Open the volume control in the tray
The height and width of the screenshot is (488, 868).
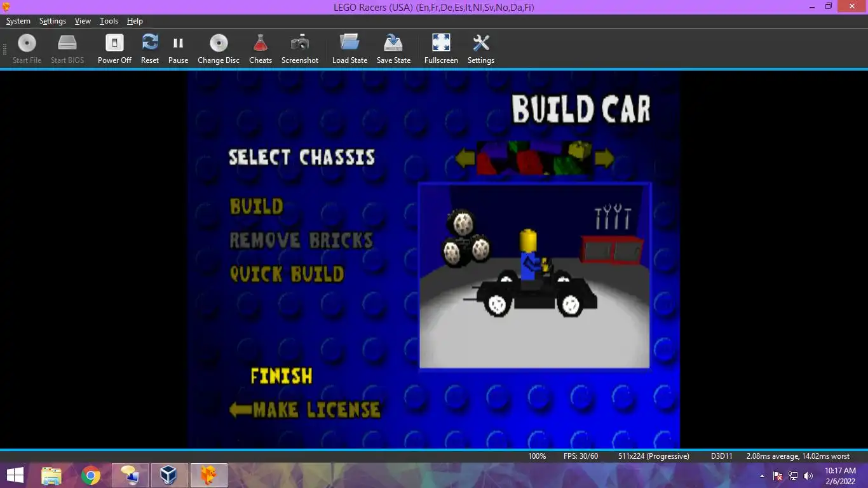[808, 476]
